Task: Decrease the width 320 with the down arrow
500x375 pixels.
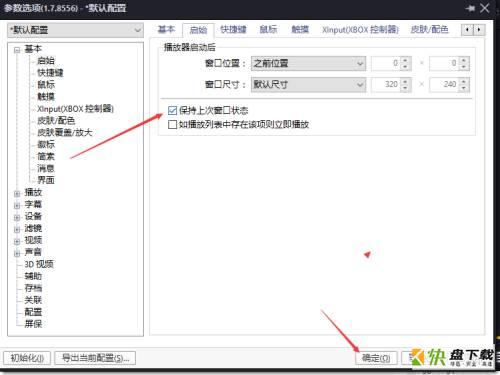Action: pyautogui.click(x=405, y=88)
